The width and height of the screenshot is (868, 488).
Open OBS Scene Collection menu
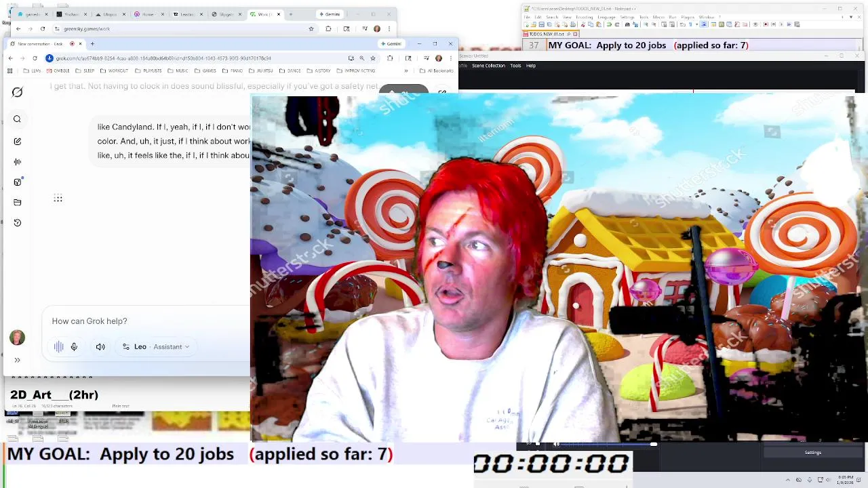pos(489,66)
